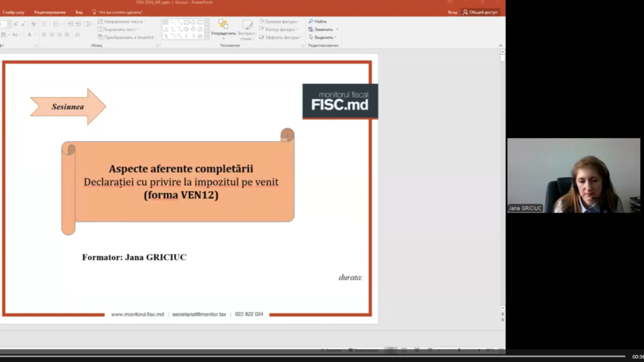Screen dimensions: 644x362
Task: Click the Общий доступ share button
Action: [480, 12]
